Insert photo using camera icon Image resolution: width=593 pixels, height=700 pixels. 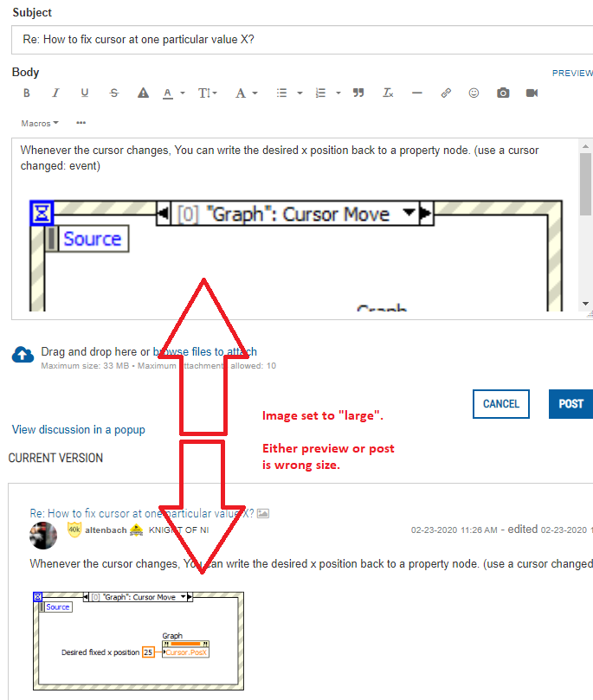pyautogui.click(x=503, y=93)
